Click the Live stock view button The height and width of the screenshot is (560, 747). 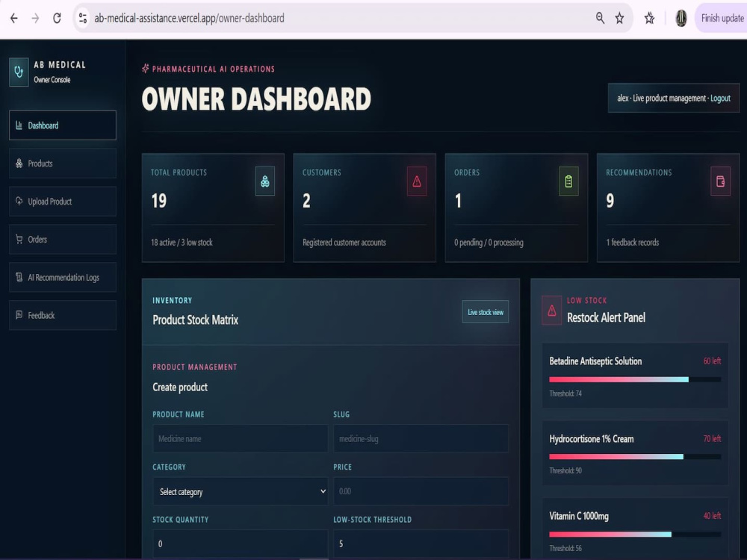click(x=485, y=312)
